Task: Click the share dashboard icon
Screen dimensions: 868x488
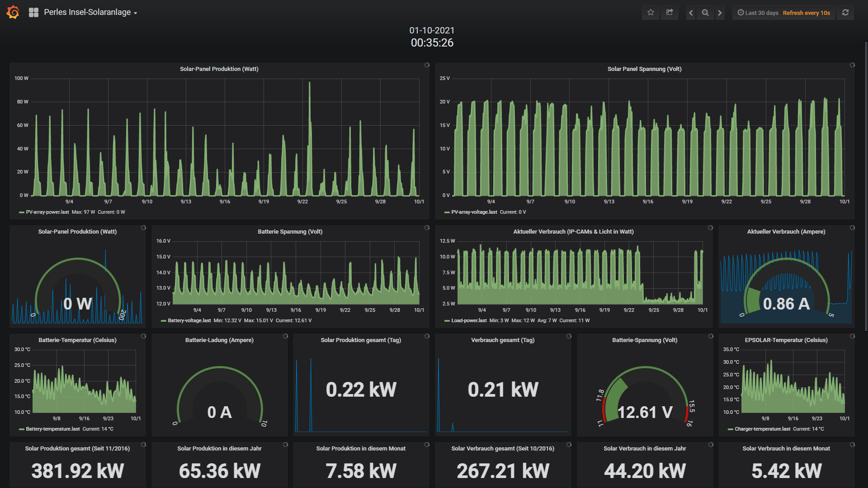Action: 670,13
